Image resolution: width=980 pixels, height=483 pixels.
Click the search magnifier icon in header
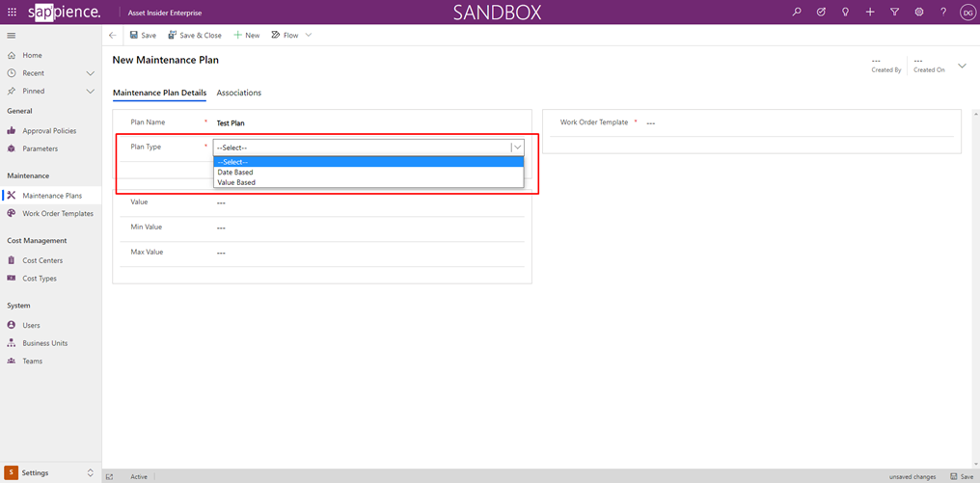[796, 13]
